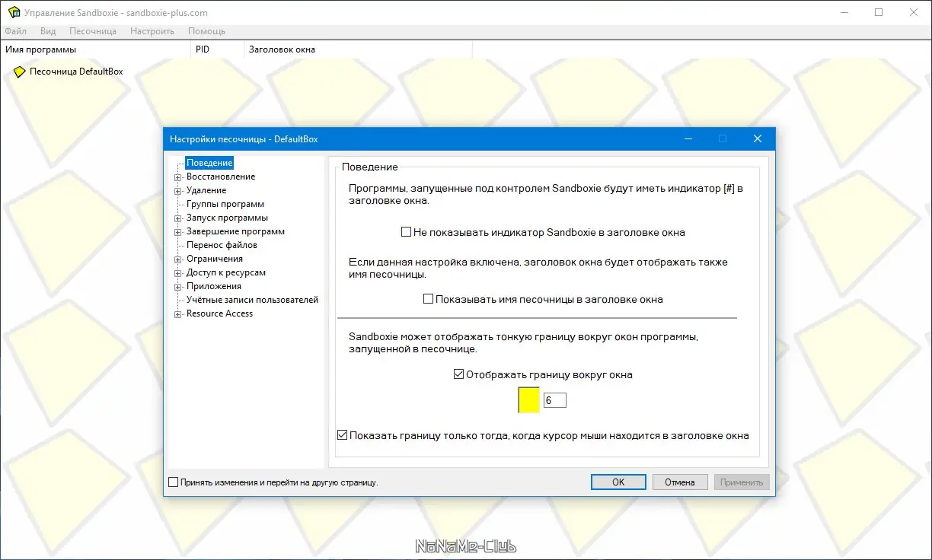Select Удаление in the settings tree
This screenshot has width=932, height=560.
pos(206,190)
